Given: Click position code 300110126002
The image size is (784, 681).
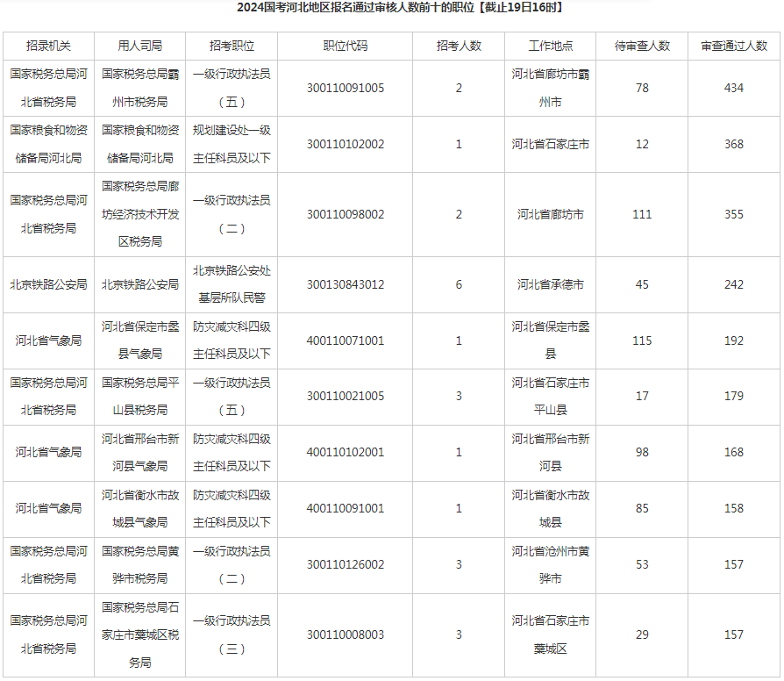Looking at the screenshot, I should click(345, 564).
